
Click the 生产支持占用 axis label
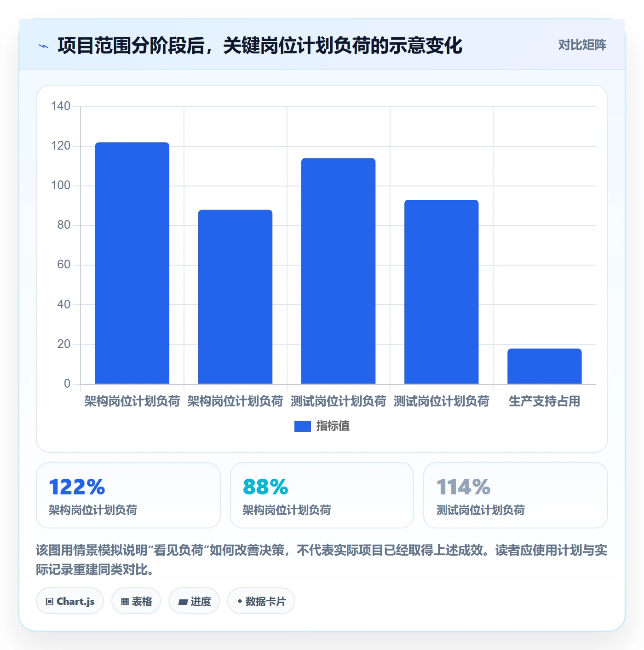[544, 401]
